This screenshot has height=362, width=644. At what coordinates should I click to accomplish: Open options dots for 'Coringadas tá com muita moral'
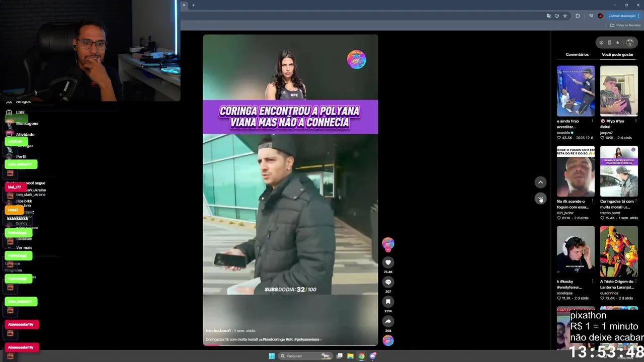635,202
